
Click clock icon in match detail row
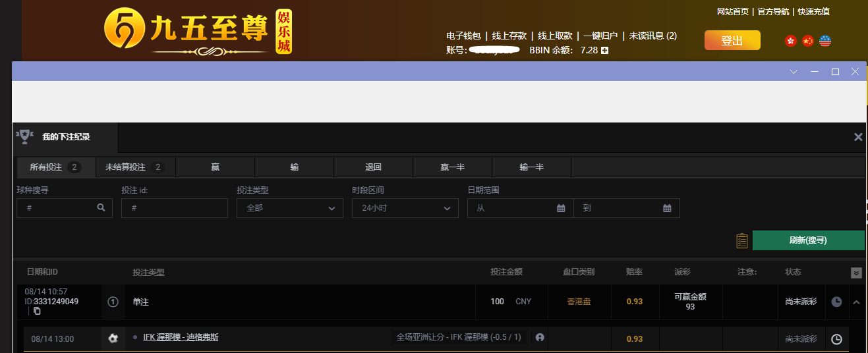(x=836, y=339)
